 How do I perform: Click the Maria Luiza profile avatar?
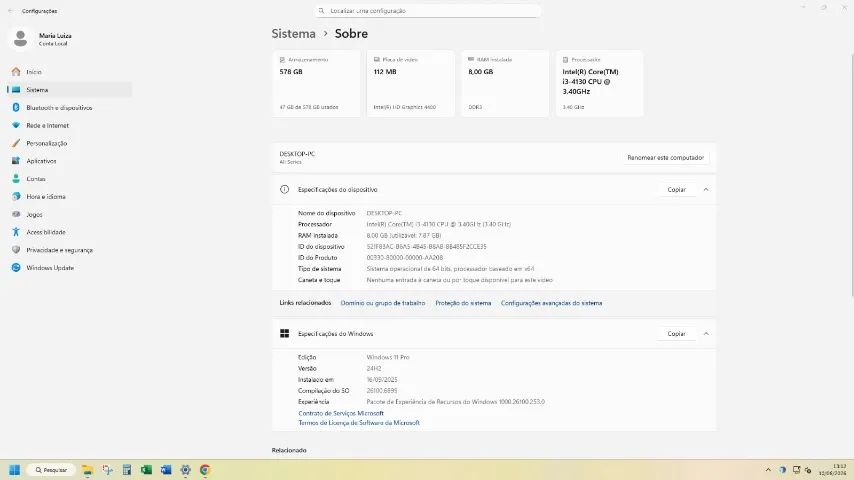[x=21, y=39]
